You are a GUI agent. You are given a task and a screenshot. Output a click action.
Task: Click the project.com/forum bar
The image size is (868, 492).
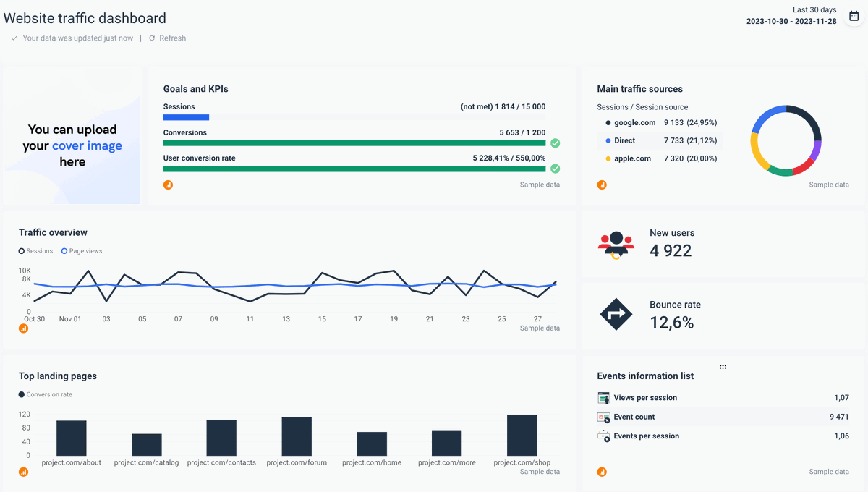297,436
